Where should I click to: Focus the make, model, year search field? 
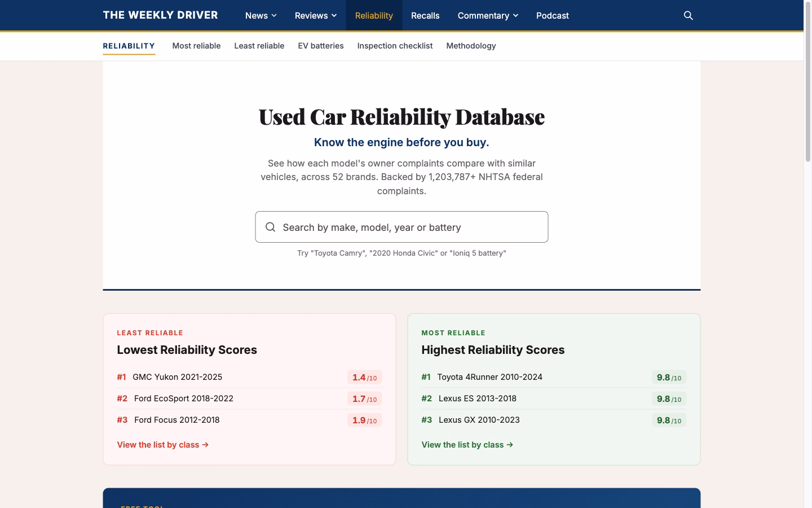tap(401, 227)
